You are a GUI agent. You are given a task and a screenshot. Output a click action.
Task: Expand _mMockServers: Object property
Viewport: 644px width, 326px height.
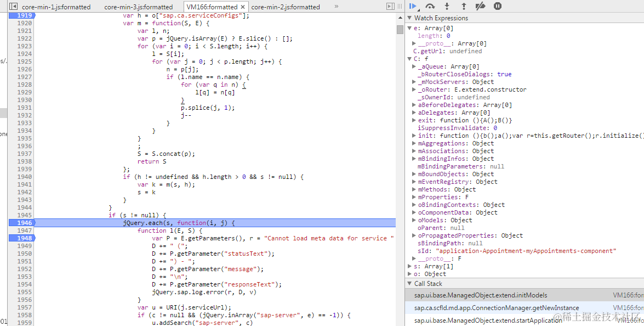tap(414, 82)
